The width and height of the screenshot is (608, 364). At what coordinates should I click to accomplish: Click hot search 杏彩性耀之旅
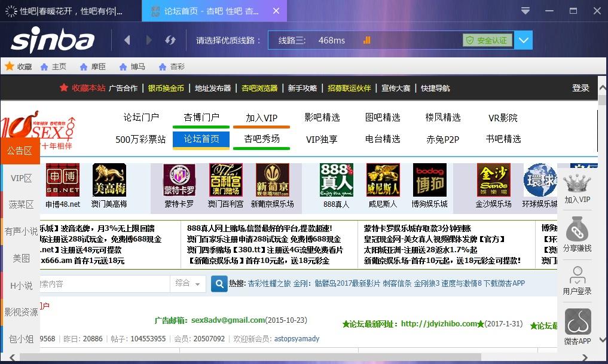click(x=269, y=283)
